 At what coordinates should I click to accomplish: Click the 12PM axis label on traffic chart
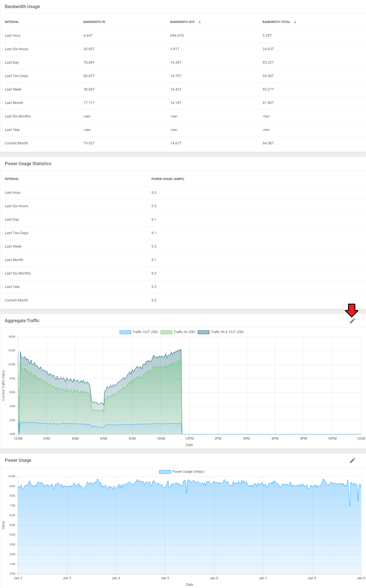[x=189, y=439]
